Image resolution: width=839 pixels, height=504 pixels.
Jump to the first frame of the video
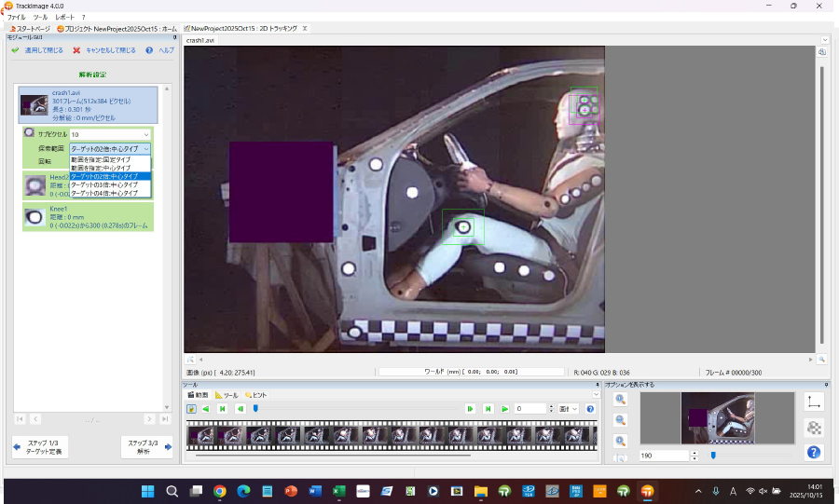click(x=222, y=409)
